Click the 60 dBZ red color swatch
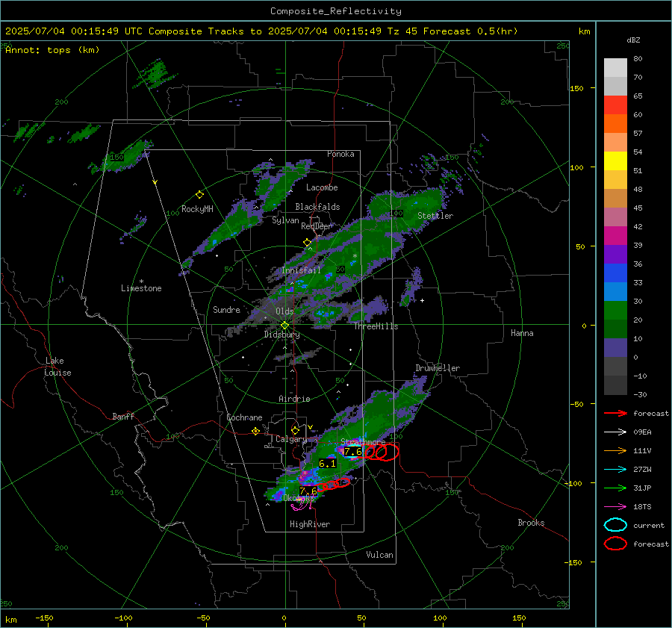Image resolution: width=672 pixels, height=628 pixels. point(615,105)
